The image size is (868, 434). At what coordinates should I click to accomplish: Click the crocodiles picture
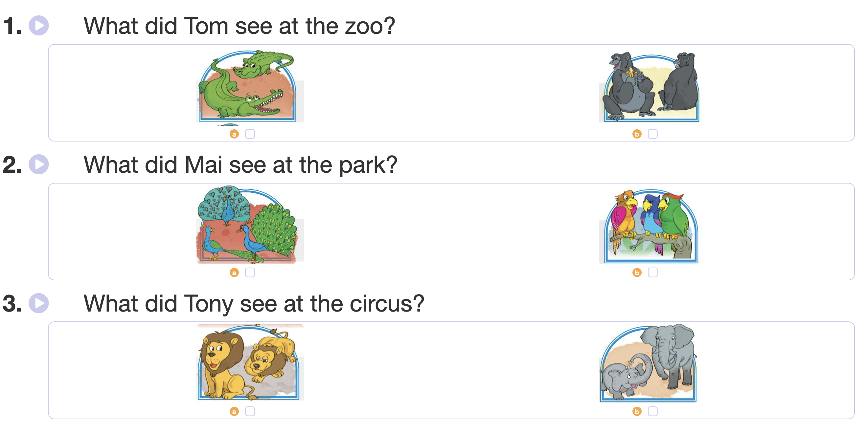click(249, 87)
